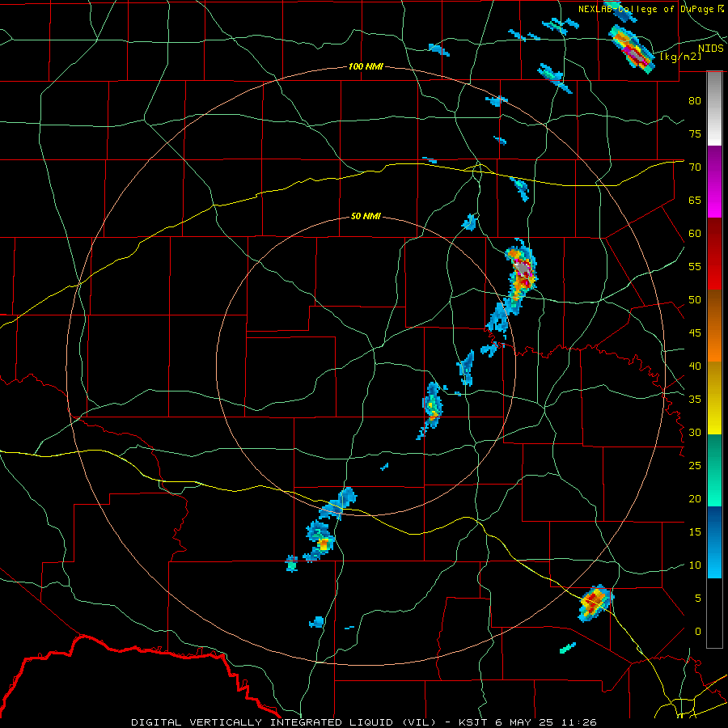Click the gray-core storm cell northeast of the 50 NMI ring

[523, 269]
